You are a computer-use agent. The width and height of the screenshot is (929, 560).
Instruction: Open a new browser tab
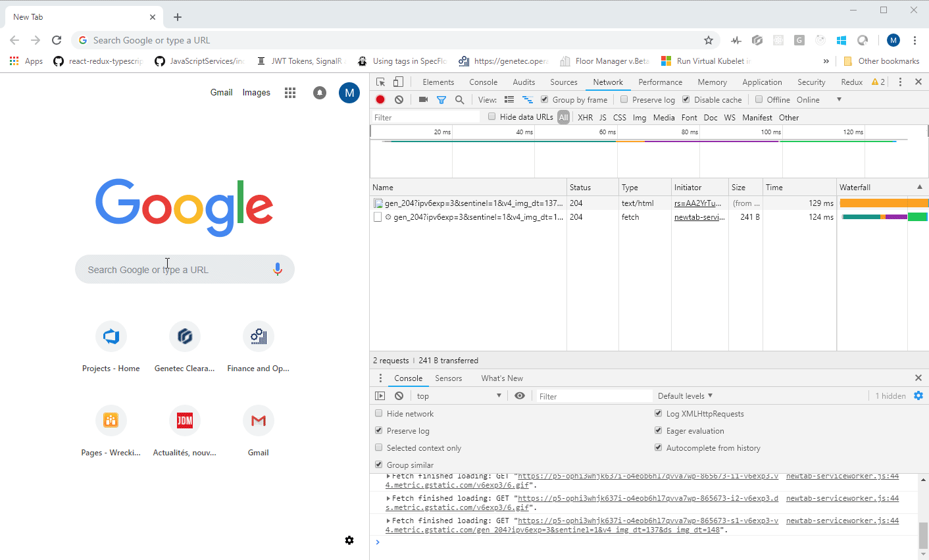(178, 17)
